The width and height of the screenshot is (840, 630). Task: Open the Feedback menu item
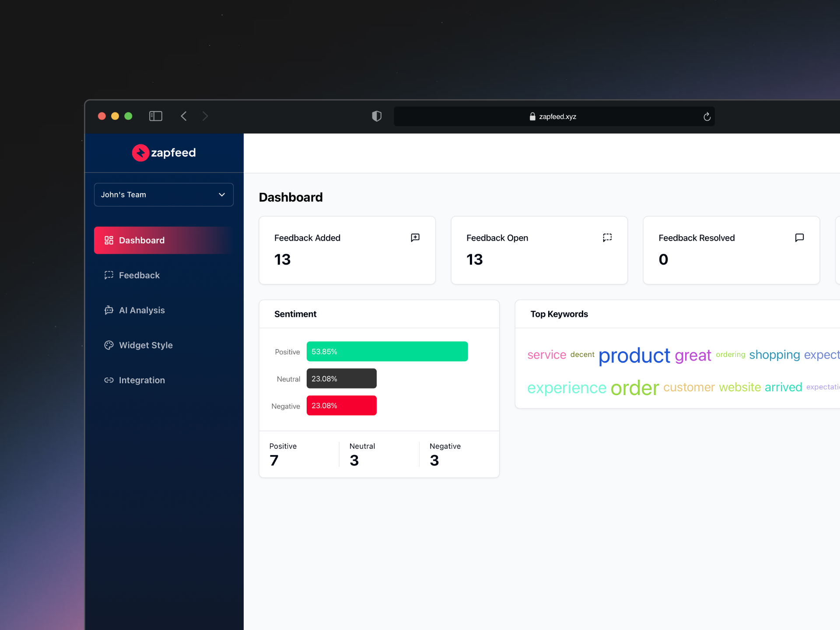(x=139, y=275)
